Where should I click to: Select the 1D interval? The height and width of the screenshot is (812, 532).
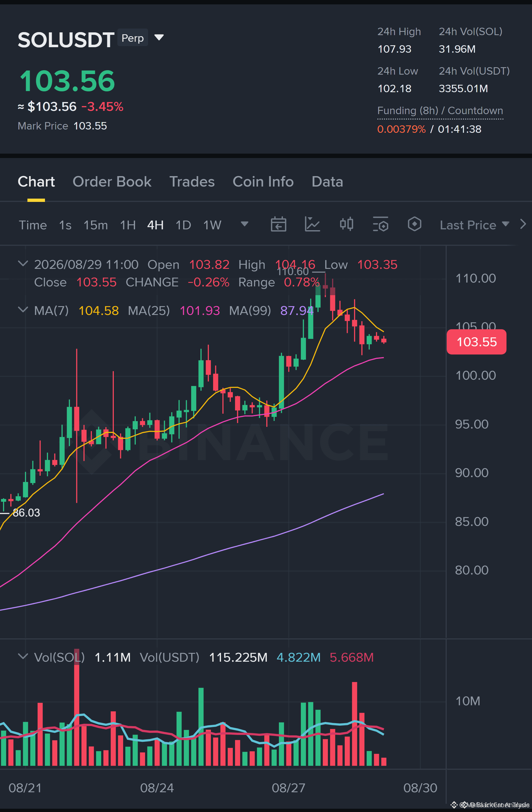[183, 225]
